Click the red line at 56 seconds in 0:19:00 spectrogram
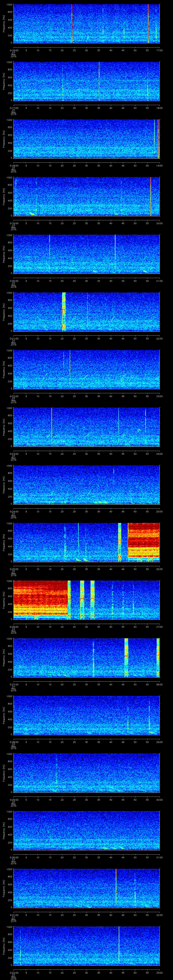The width and height of the screenshot is (173, 980). [151, 196]
